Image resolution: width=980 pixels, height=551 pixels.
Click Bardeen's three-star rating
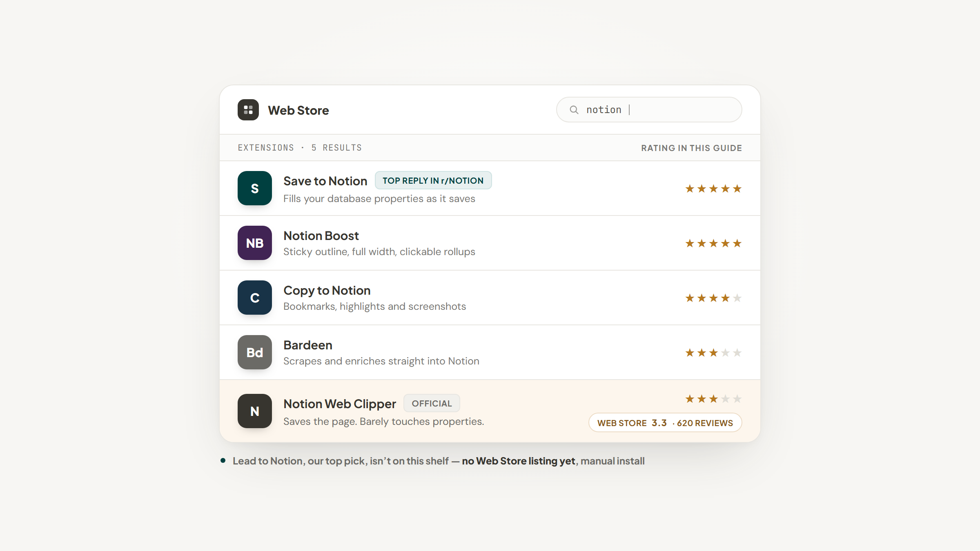713,353
